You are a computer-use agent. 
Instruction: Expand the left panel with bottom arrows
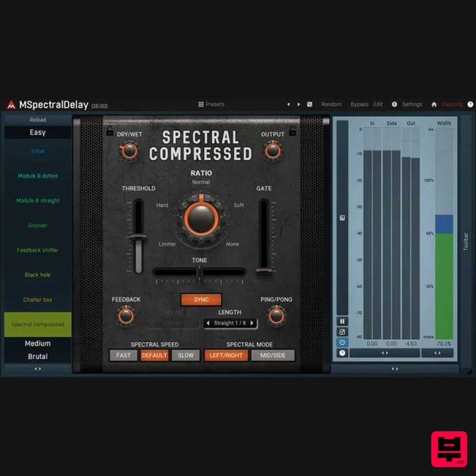(37, 368)
